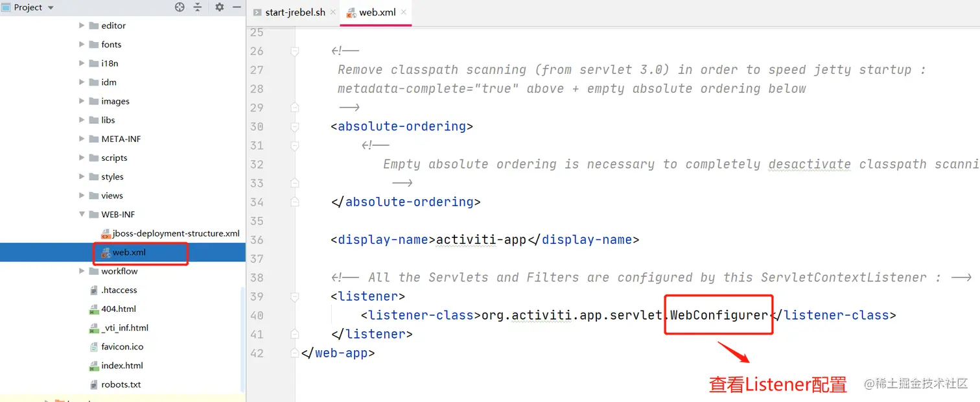Expand the META-INF folder
980x402 pixels.
82,139
